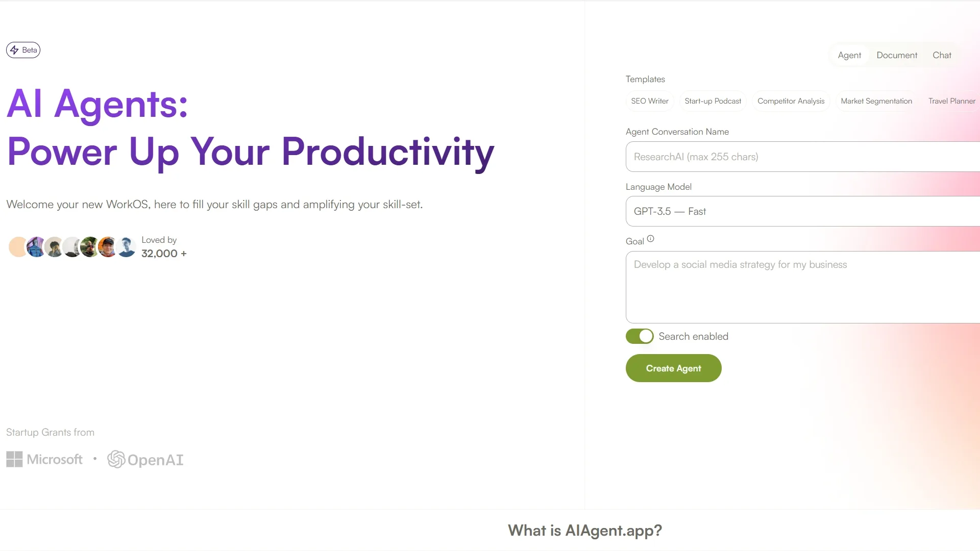This screenshot has height=551, width=980.
Task: Click the Beta icon badge
Action: [x=23, y=49]
